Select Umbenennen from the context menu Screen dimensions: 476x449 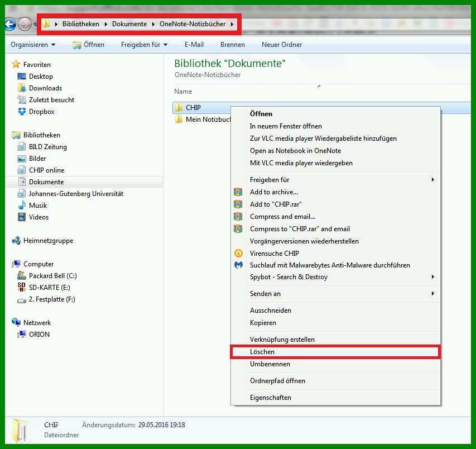click(x=335, y=364)
